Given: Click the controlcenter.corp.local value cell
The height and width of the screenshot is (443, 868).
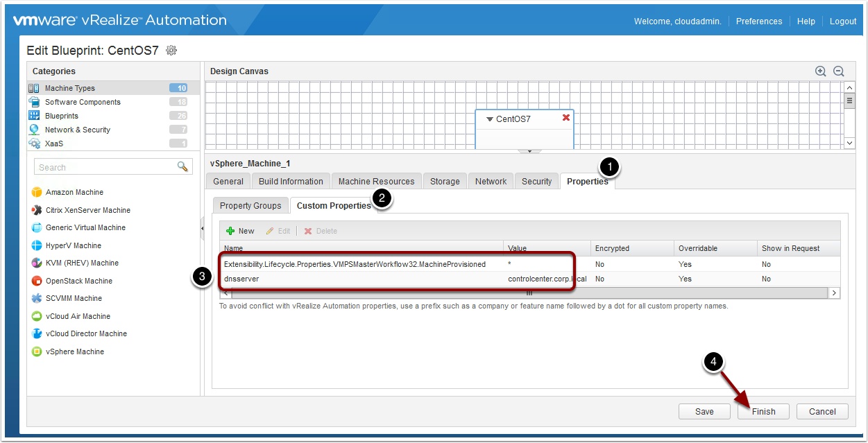Looking at the screenshot, I should pos(547,279).
